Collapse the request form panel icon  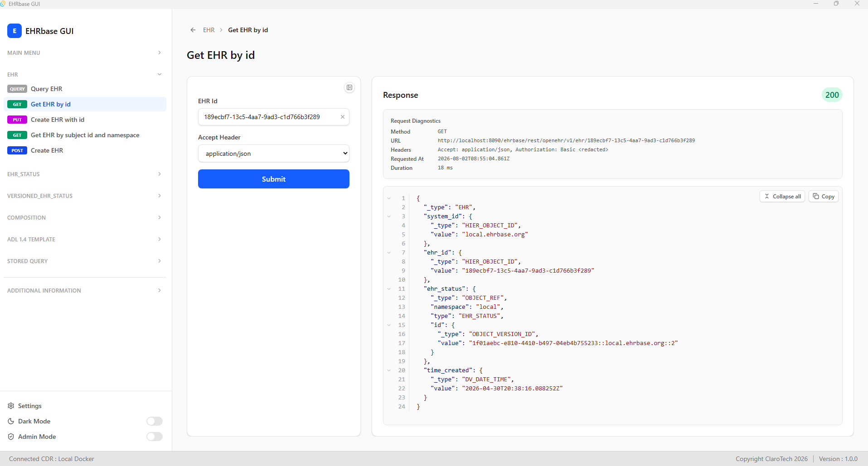tap(349, 87)
